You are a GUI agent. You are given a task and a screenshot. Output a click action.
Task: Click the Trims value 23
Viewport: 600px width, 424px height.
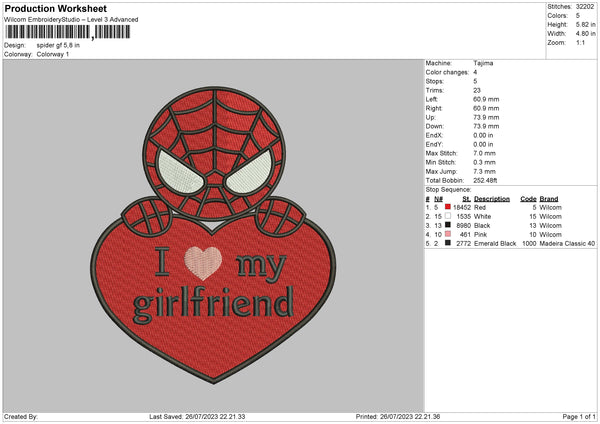point(477,90)
